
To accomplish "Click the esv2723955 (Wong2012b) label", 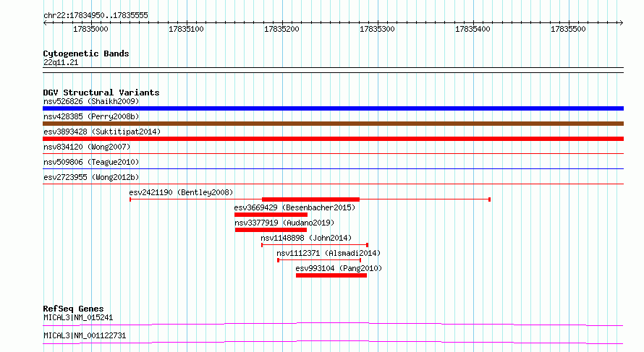I will tap(91, 177).
